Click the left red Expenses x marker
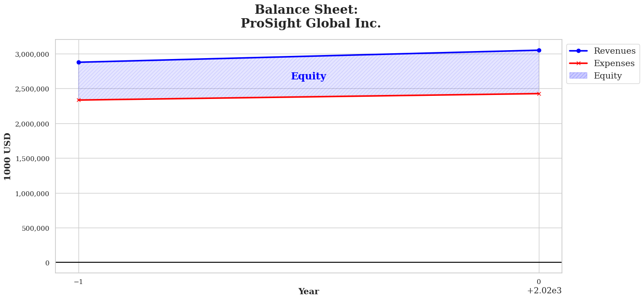The height and width of the screenshot is (300, 644). [x=79, y=100]
